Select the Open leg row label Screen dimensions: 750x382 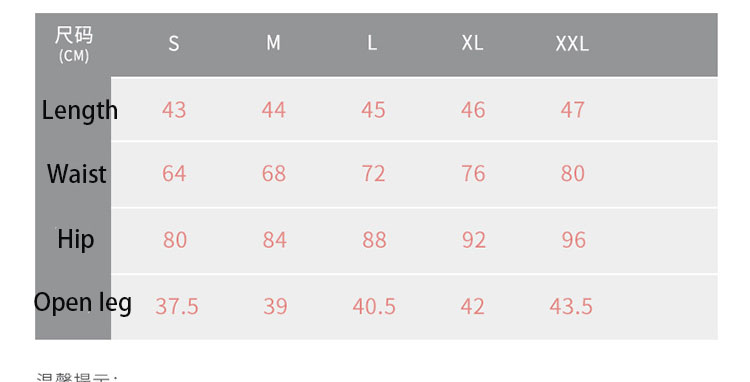click(83, 303)
